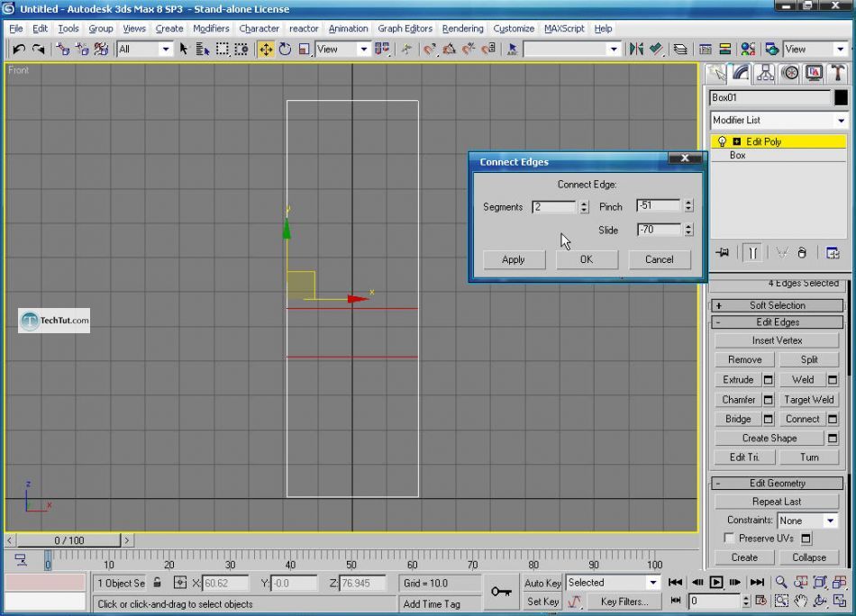Click the Create Shape button
The height and width of the screenshot is (616, 856).
[769, 438]
